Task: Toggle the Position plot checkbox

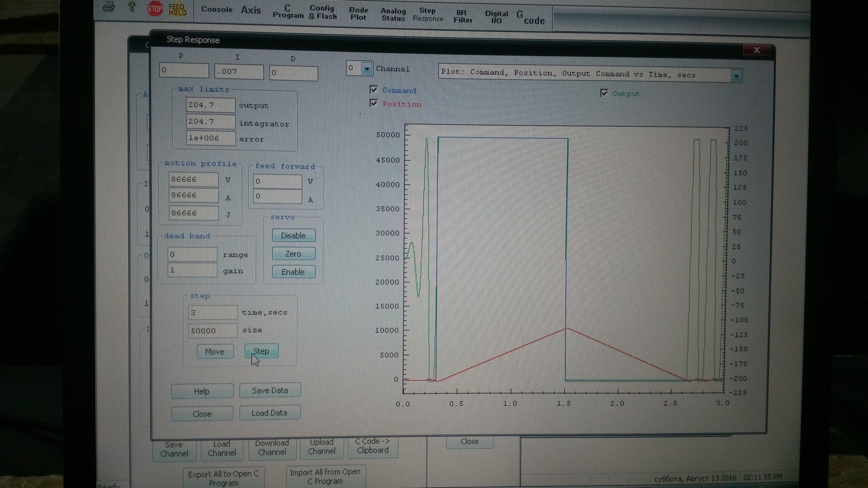Action: 374,103
